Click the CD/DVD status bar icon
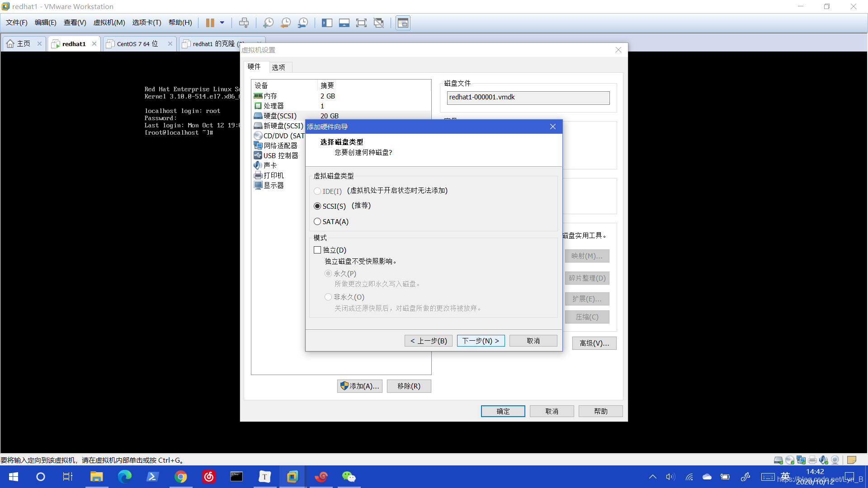This screenshot has width=868, height=488. [789, 460]
